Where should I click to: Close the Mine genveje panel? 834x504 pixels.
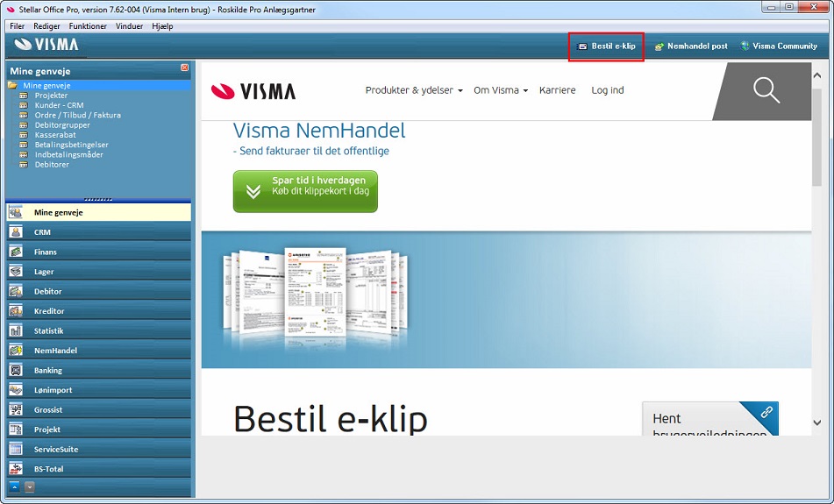[x=184, y=67]
